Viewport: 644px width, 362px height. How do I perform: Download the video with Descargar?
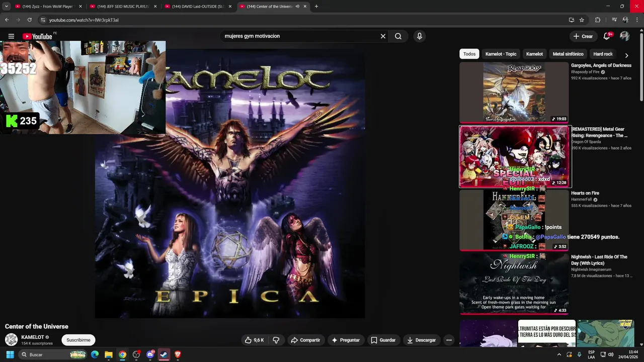421,340
